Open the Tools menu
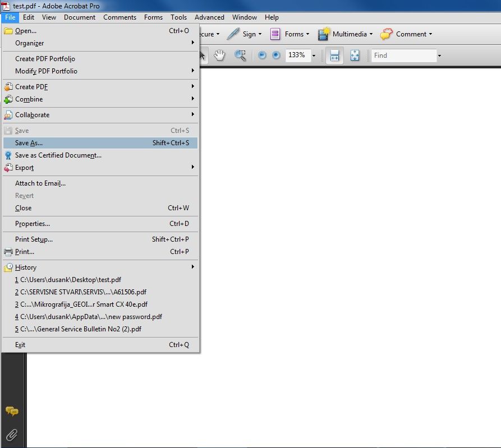The height and width of the screenshot is (448, 501). point(178,17)
